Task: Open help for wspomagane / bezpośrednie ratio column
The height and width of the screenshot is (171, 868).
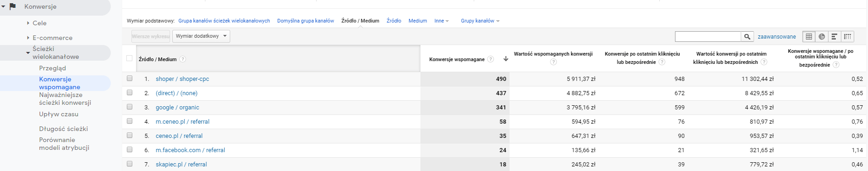Action: click(x=836, y=65)
